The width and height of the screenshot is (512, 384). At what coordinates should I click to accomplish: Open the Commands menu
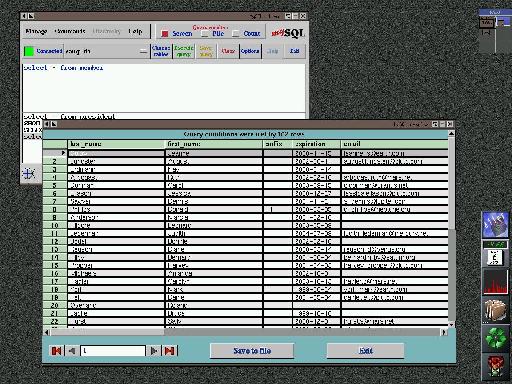pyautogui.click(x=70, y=31)
